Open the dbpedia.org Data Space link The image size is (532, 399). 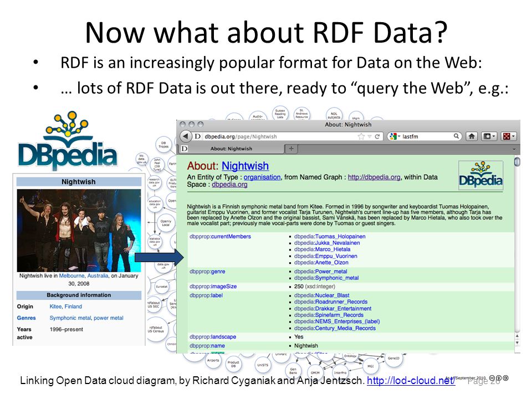229,185
